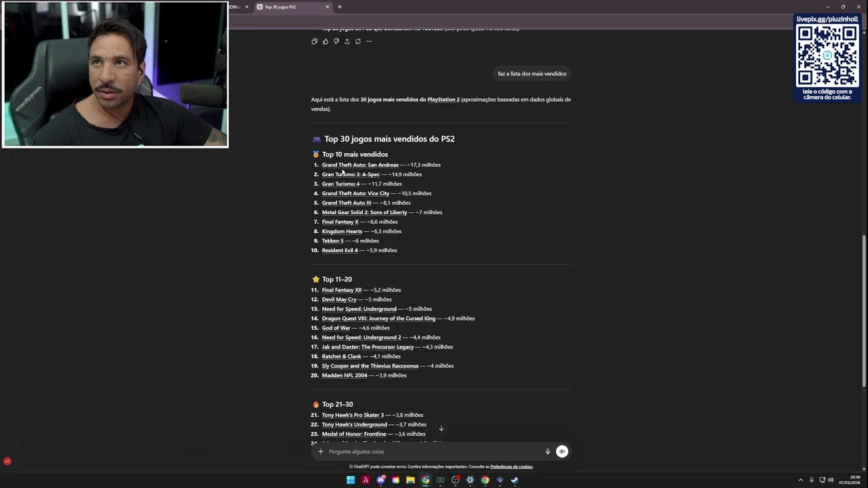The height and width of the screenshot is (488, 868).
Task: Click the 'Top 21–30' heading
Action: (x=338, y=405)
